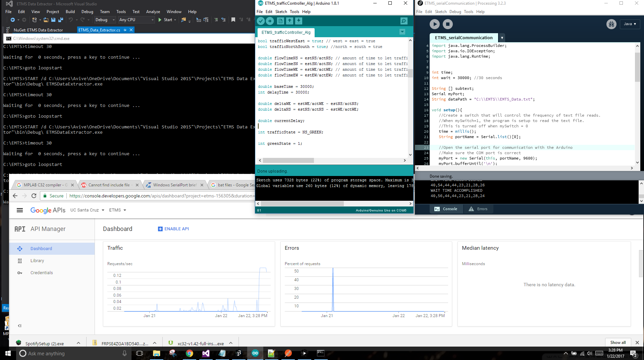The height and width of the screenshot is (360, 644).
Task: Click Visual Studio Start debugging button
Action: [165, 20]
